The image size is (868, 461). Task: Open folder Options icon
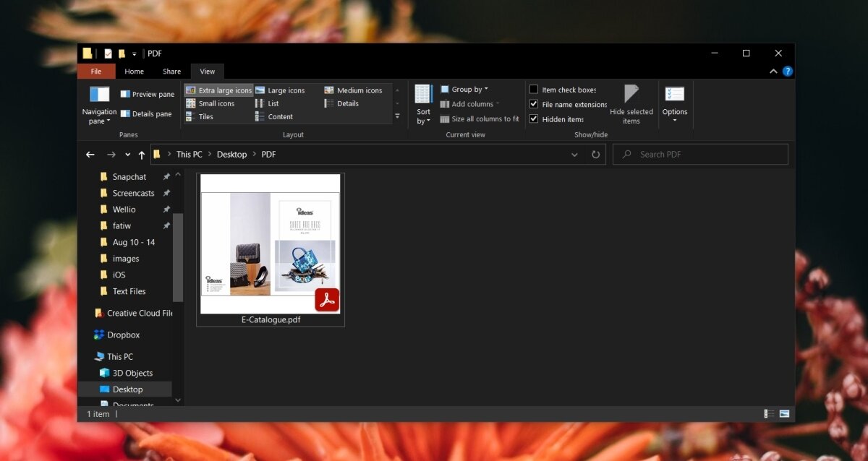pyautogui.click(x=674, y=95)
